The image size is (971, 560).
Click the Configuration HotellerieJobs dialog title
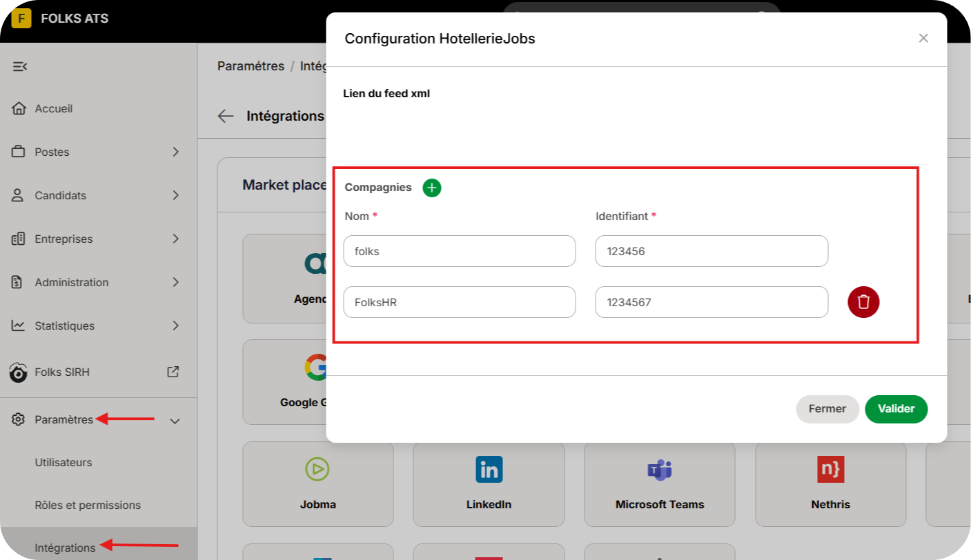[x=440, y=39]
